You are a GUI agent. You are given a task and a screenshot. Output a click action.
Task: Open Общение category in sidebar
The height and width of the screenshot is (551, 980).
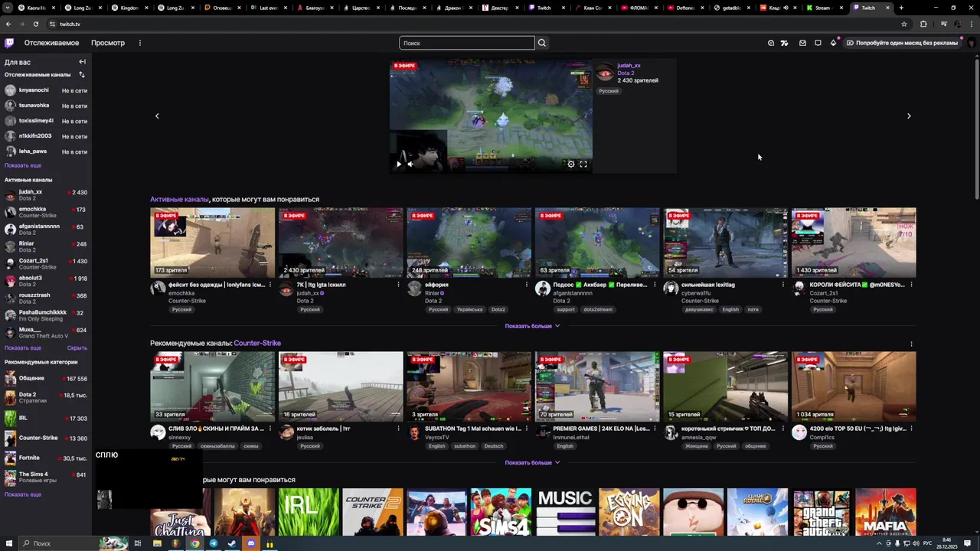click(46, 379)
